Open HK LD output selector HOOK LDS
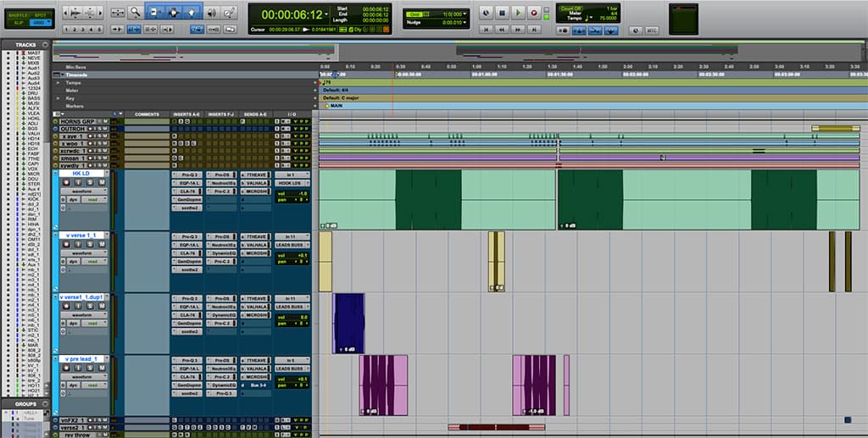This screenshot has width=868, height=438. click(x=292, y=183)
